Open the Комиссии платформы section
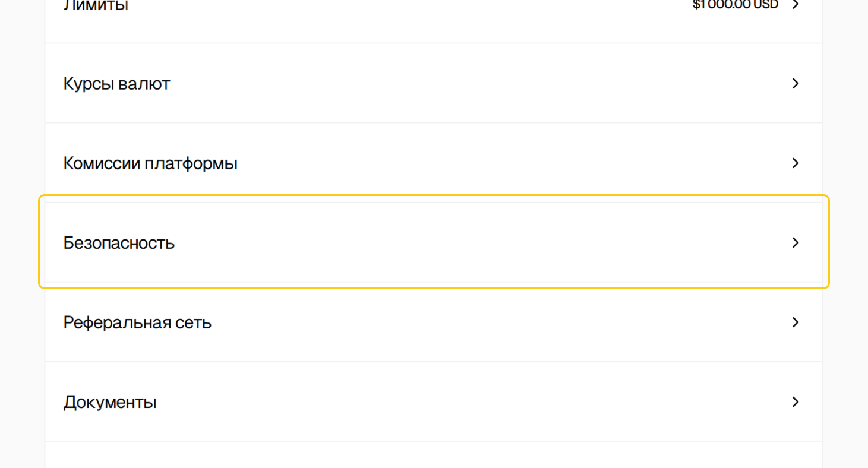The height and width of the screenshot is (468, 868). click(150, 163)
